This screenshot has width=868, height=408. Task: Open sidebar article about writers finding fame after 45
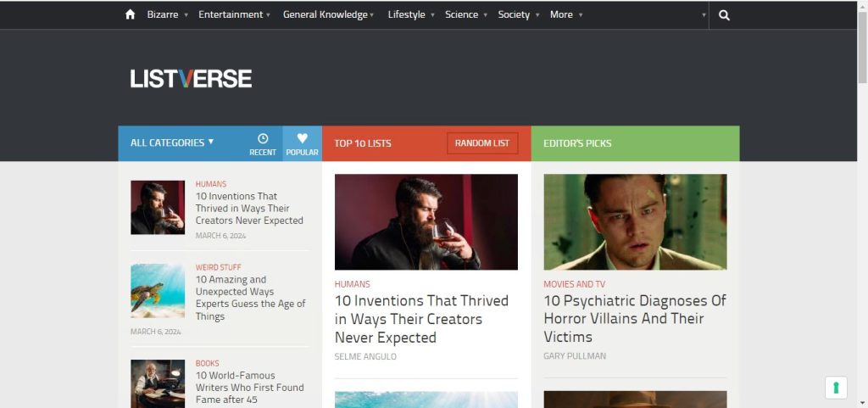[x=249, y=388]
